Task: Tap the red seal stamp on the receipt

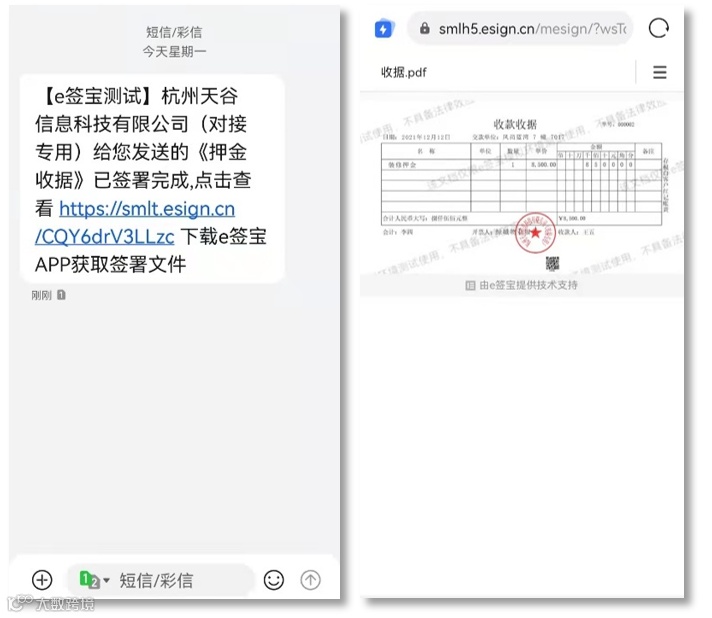Action: 535,232
